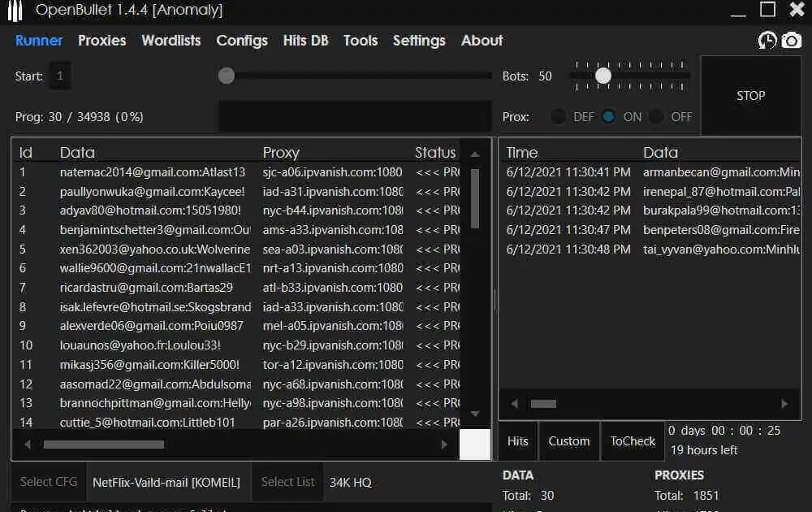Click the Data column header in runner list
Screen dimensions: 812x512
(77, 152)
